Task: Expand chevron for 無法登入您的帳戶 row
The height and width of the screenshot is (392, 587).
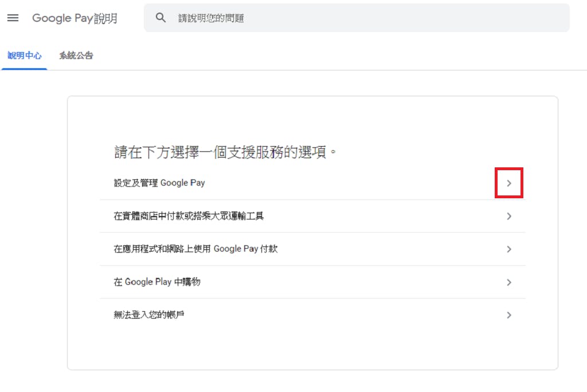Action: (509, 315)
